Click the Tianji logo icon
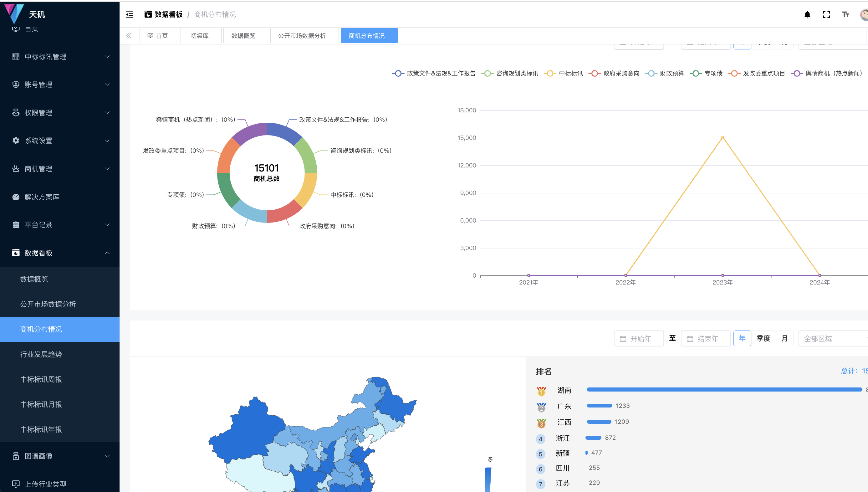Image resolution: width=868 pixels, height=492 pixels. (14, 13)
